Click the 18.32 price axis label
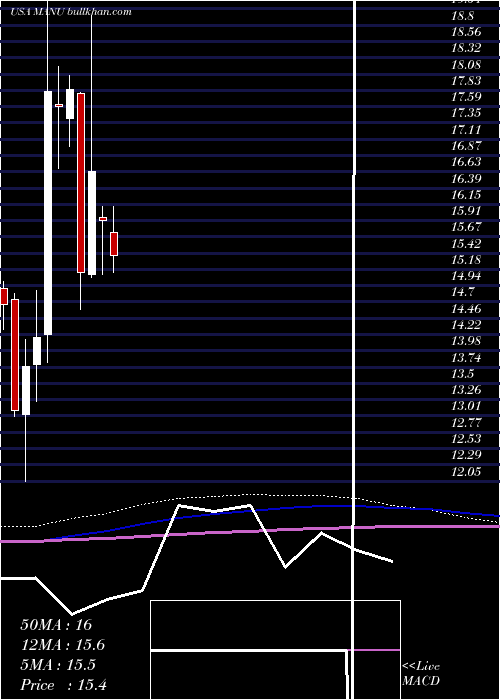Screen dimensions: 500x700 coord(466,48)
